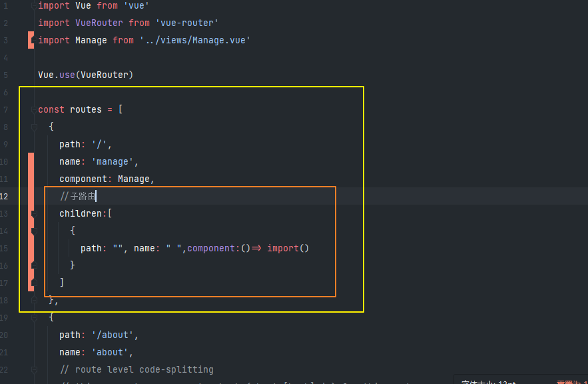Viewport: 588px width, 384px height.
Task: Click the '// route level code-splitting' comment
Action: point(137,369)
